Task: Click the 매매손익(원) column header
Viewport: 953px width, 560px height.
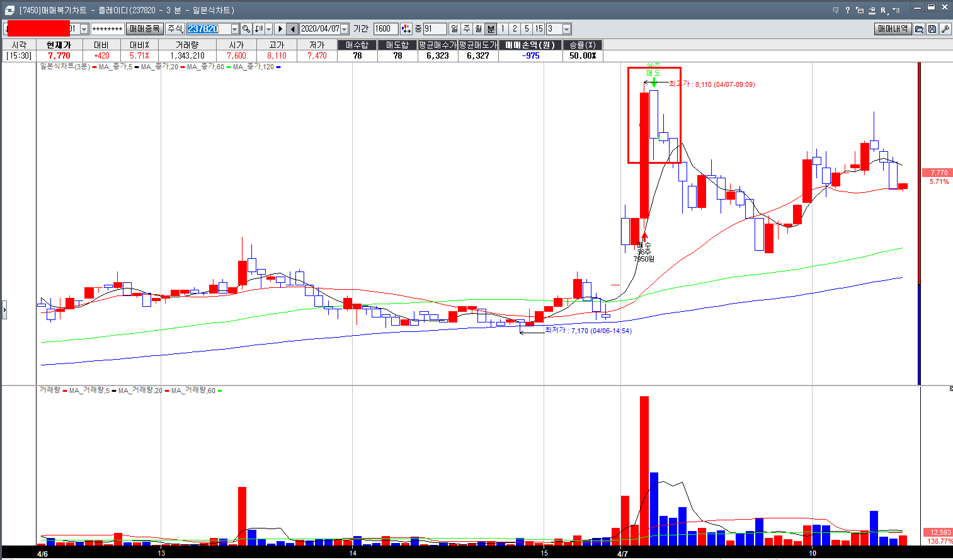Action: 530,45
